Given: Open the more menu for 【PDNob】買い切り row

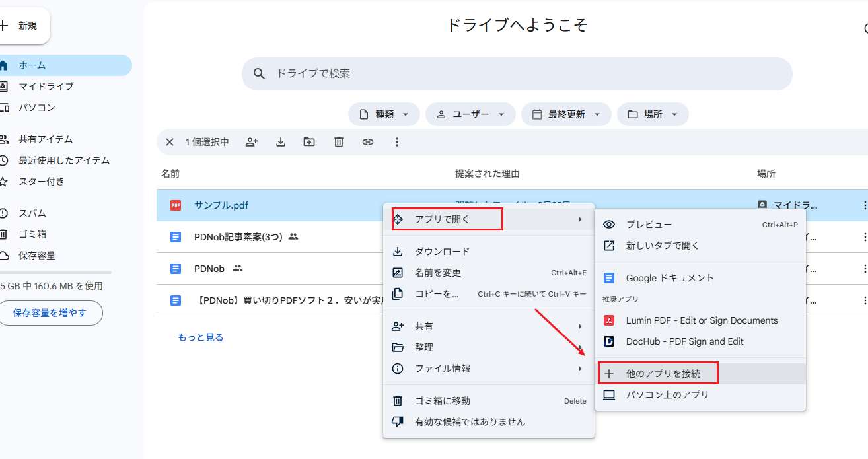Looking at the screenshot, I should point(864,300).
